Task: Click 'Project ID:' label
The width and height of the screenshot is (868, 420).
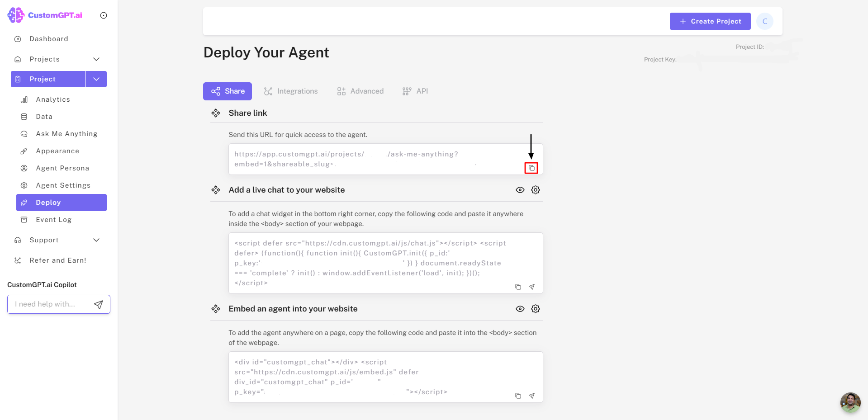Action: pyautogui.click(x=749, y=47)
